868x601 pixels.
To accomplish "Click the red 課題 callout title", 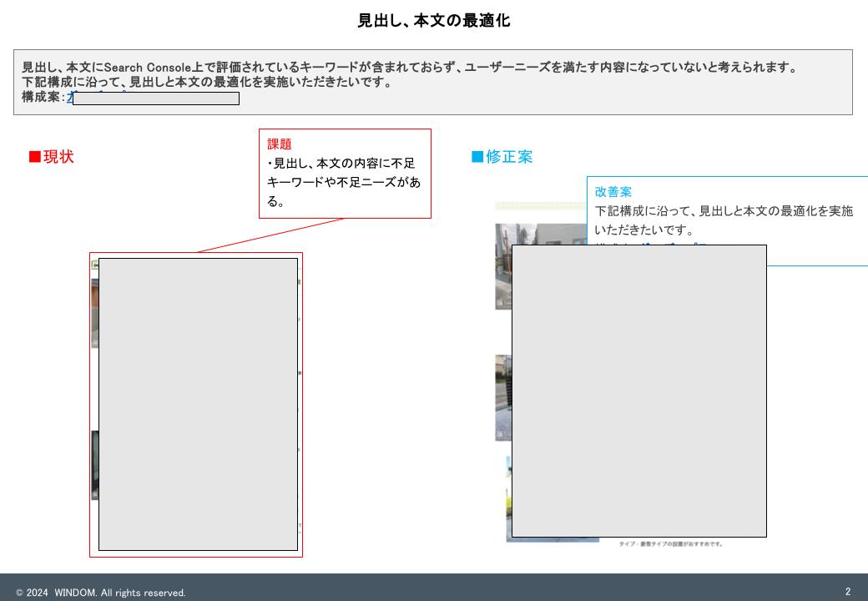I will [x=280, y=144].
